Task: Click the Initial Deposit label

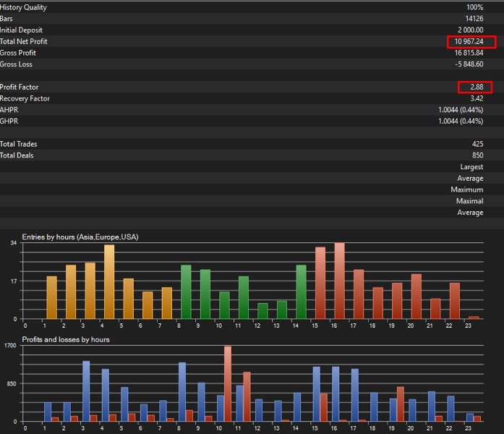Action: pyautogui.click(x=21, y=30)
